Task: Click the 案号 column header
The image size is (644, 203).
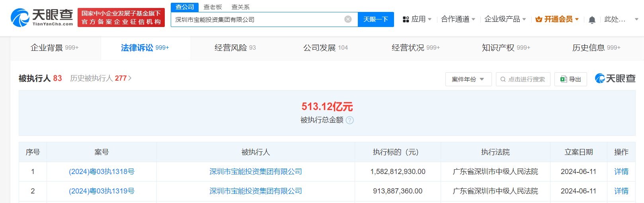Action: coord(101,152)
